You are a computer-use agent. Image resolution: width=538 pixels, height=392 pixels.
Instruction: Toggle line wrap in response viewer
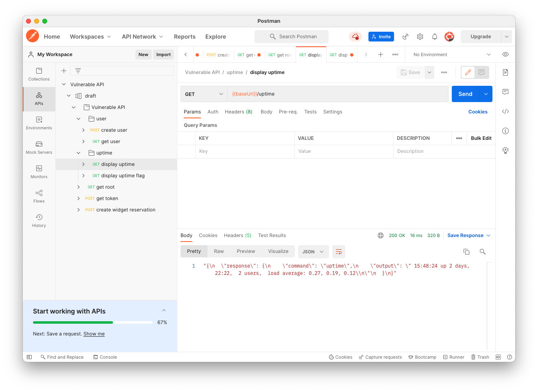pyautogui.click(x=339, y=252)
